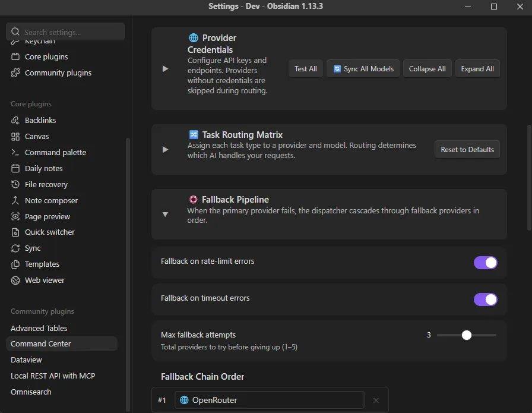Screen dimensions: 532x413
Task: Click the Sync arrows icon
Action: coord(15,248)
